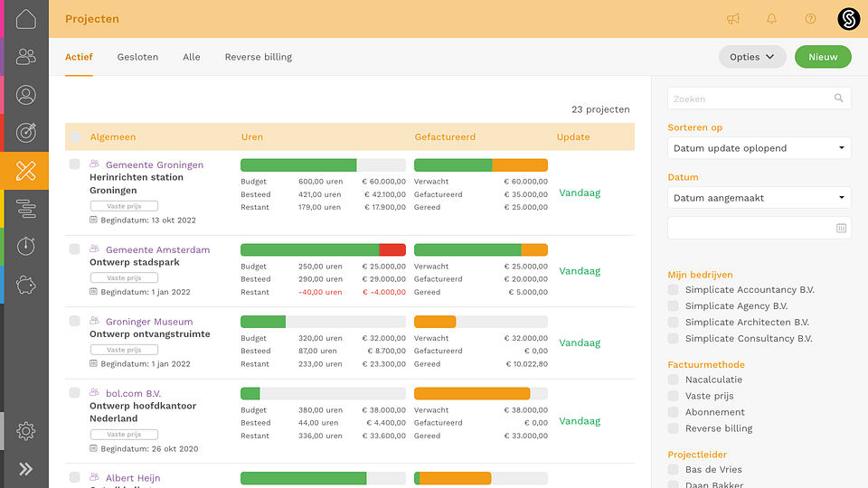Open the help question mark icon
Viewport: 868px width, 488px height.
[810, 19]
